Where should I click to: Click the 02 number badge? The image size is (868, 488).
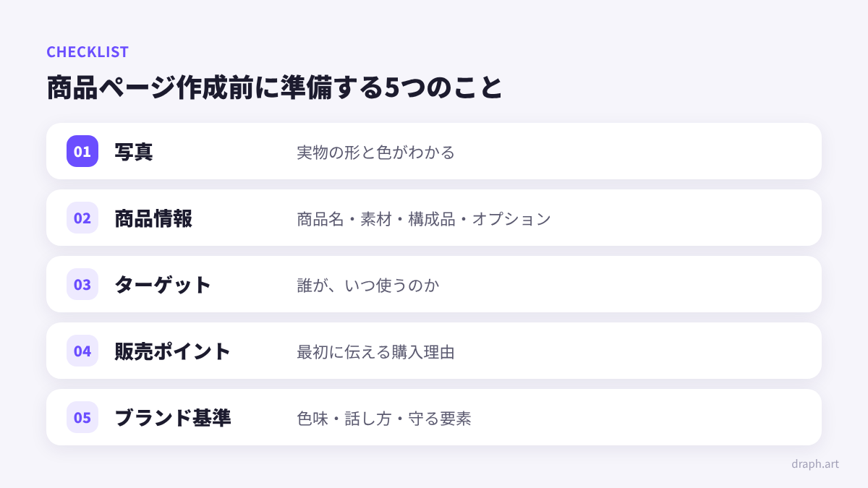(x=82, y=218)
